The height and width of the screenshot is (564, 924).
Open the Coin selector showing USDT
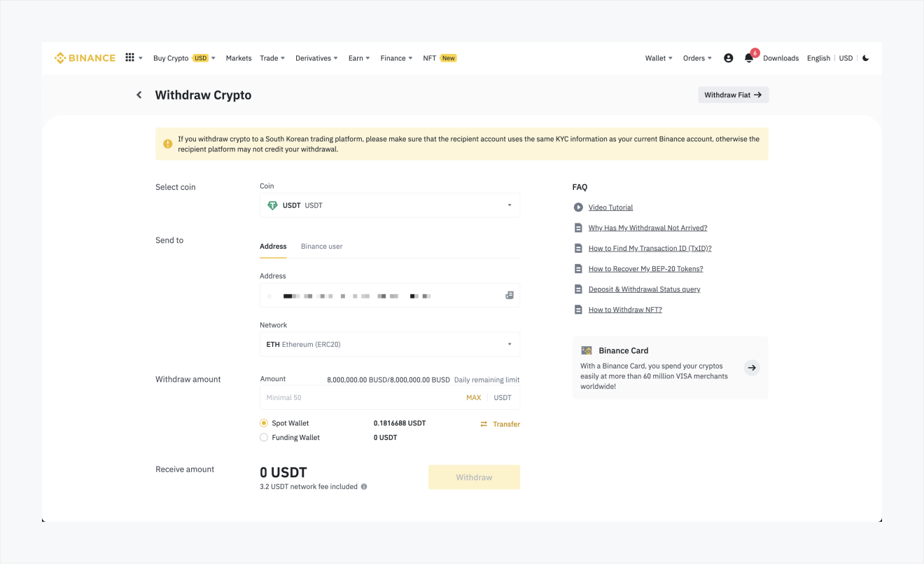coord(389,205)
